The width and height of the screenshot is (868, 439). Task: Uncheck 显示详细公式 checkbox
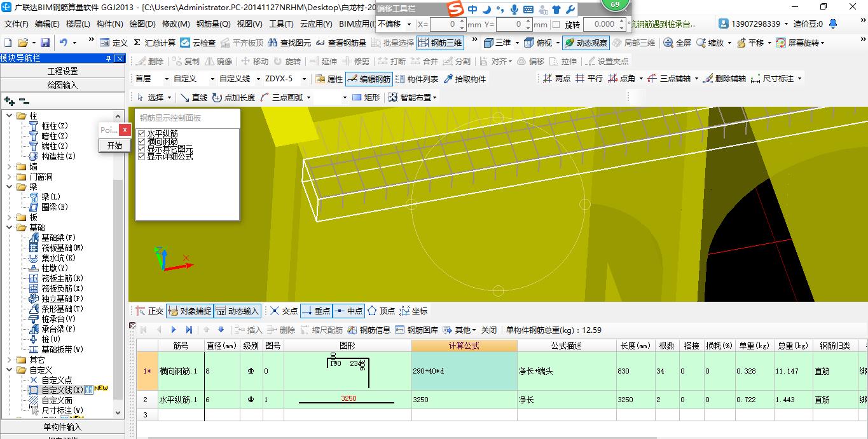142,156
